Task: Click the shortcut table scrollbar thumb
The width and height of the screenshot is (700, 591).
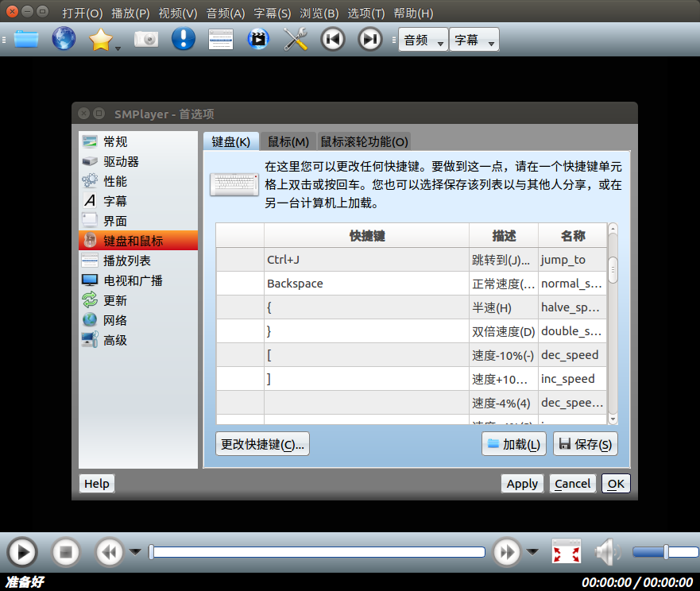Action: coord(613,270)
